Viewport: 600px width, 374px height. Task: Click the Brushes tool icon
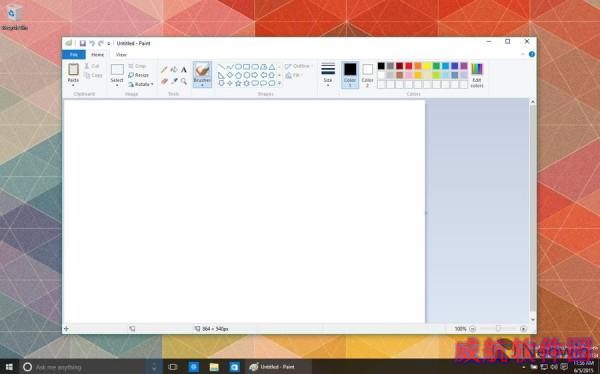tap(202, 70)
